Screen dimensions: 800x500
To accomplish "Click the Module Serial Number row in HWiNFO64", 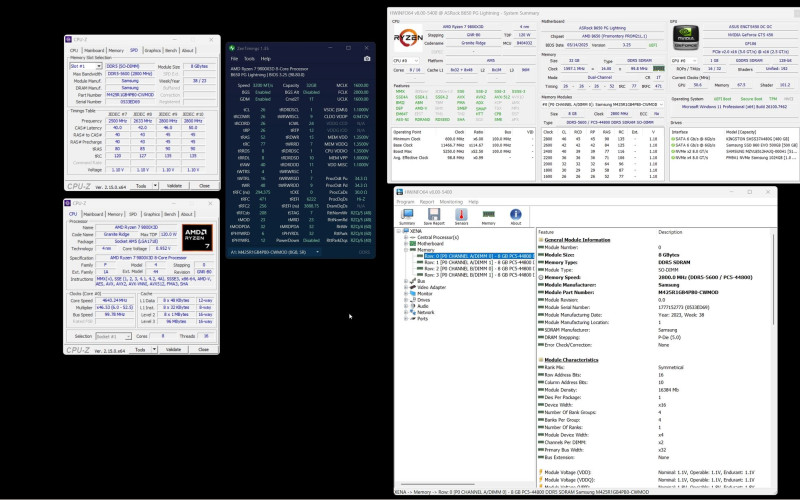I will coord(655,307).
